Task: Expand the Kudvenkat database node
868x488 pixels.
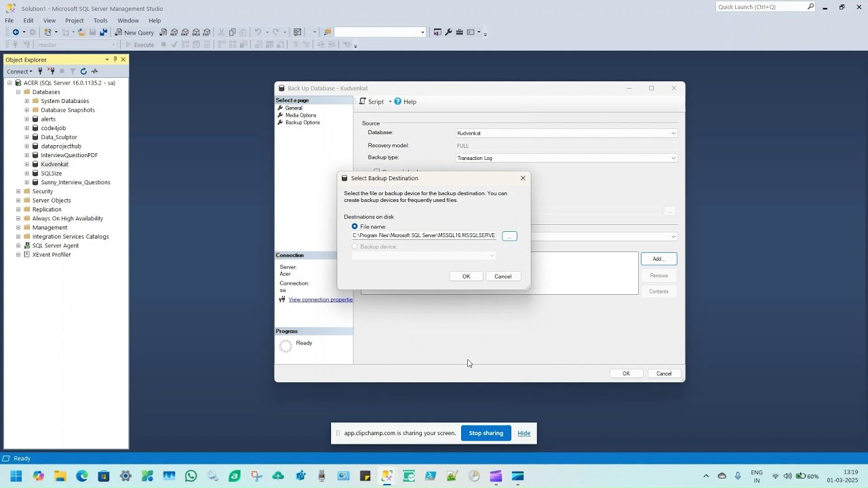Action: [x=27, y=164]
